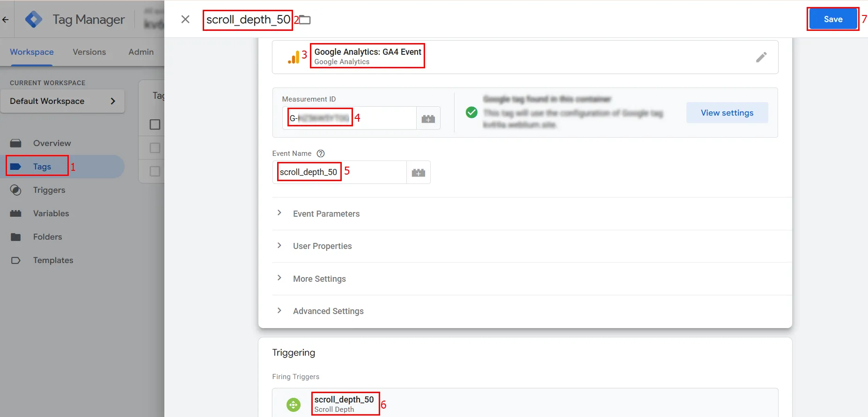The width and height of the screenshot is (868, 417).
Task: Click the Tag Manager logo icon
Action: 34,20
